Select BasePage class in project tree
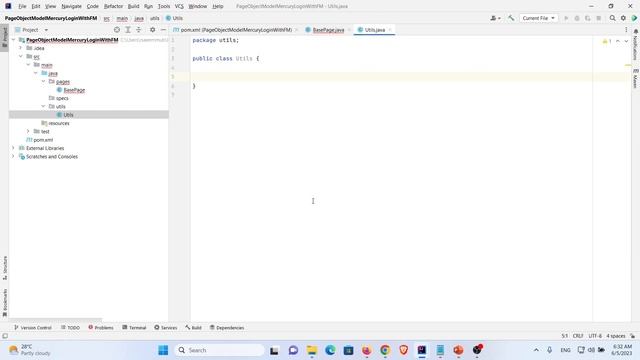The image size is (640, 360). [x=74, y=90]
